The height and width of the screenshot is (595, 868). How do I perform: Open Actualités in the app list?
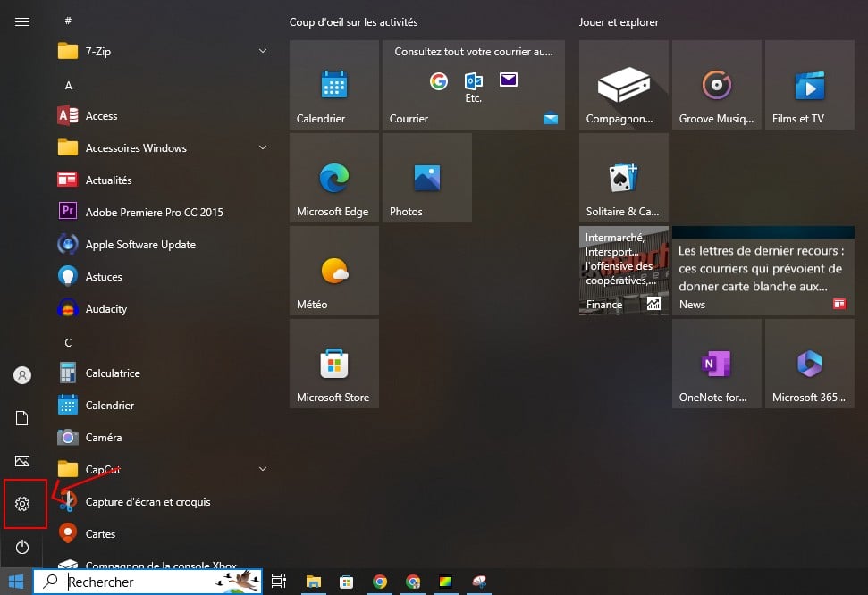[x=164, y=180]
